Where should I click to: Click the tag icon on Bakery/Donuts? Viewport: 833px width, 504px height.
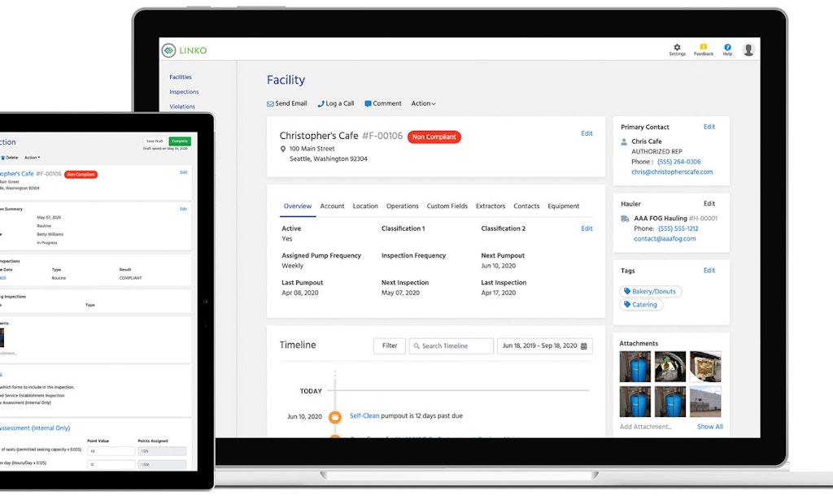coord(627,292)
